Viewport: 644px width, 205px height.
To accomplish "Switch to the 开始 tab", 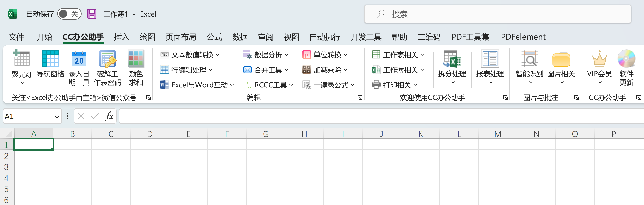I will (x=44, y=37).
